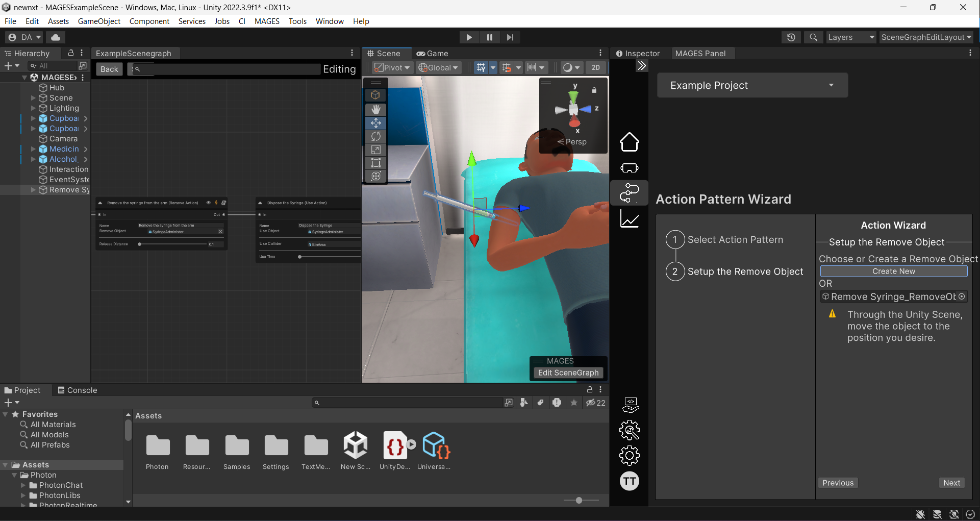Open global search magnifier icon in toolbar
Screen dimensions: 980x521
(x=813, y=37)
